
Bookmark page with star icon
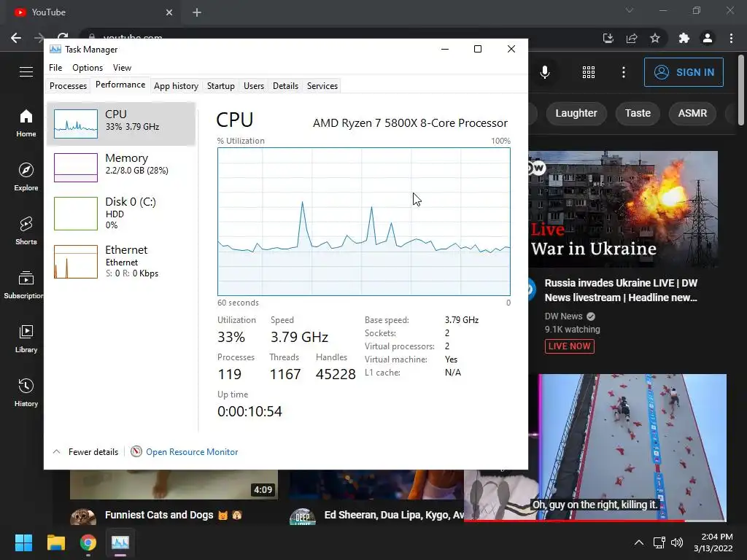[x=655, y=38]
